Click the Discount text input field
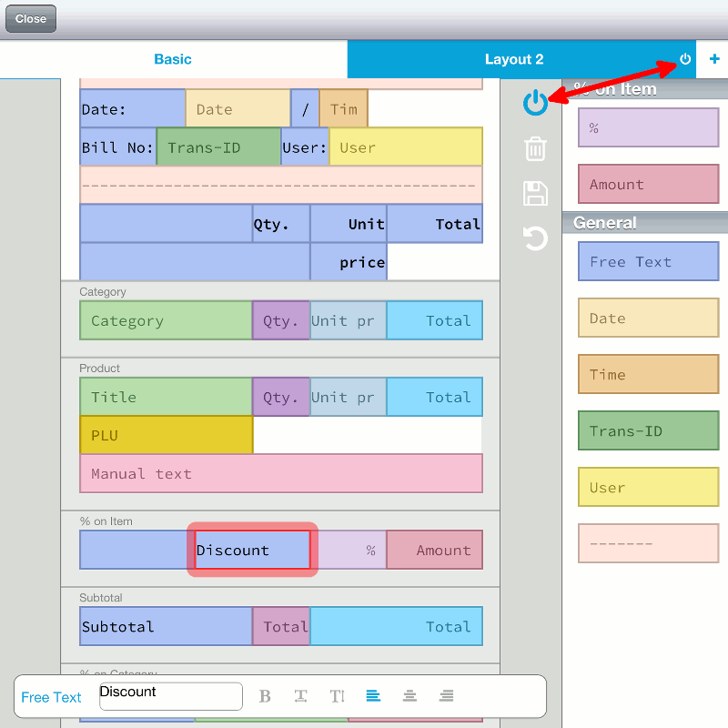The width and height of the screenshot is (728, 728). [x=170, y=696]
